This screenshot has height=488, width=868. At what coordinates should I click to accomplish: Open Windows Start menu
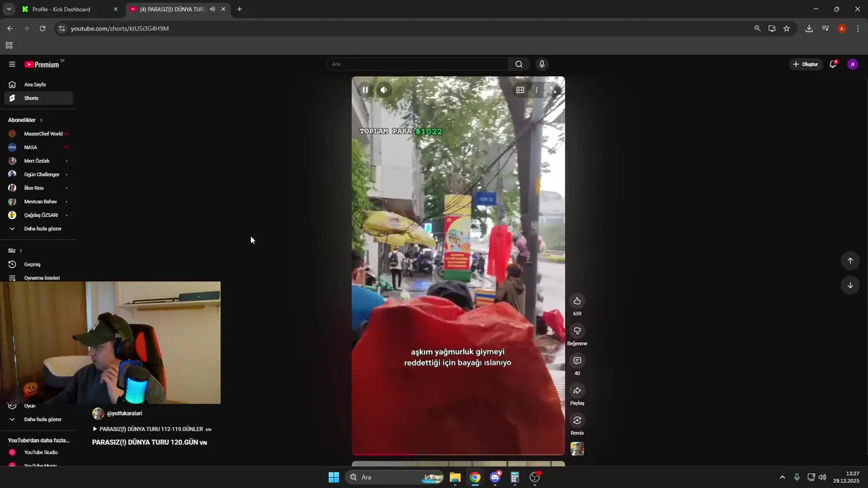tap(334, 477)
